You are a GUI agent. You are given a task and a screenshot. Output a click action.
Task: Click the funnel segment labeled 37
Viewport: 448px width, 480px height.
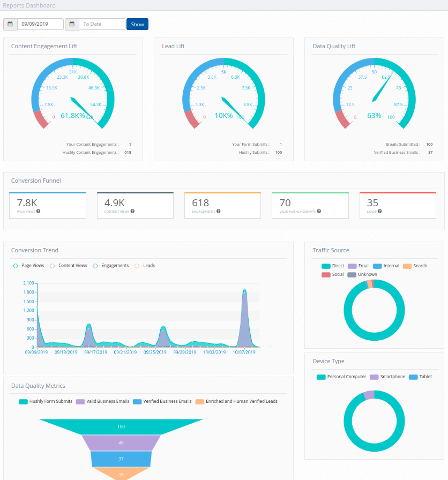(x=121, y=459)
